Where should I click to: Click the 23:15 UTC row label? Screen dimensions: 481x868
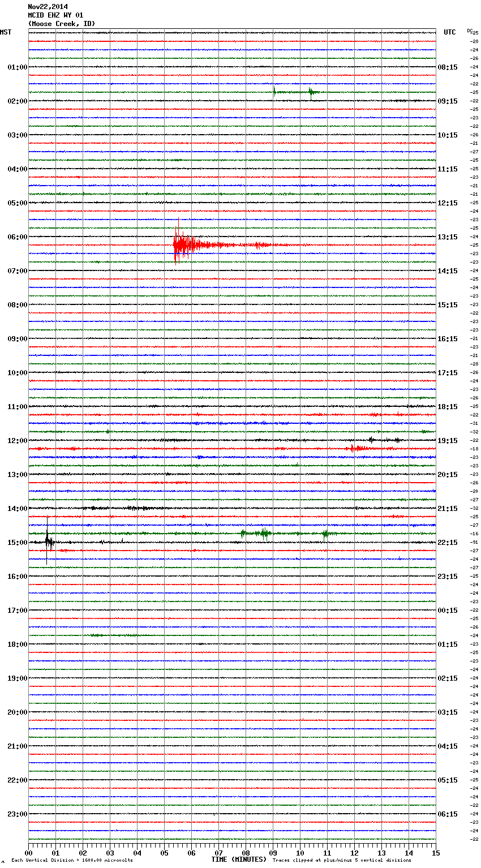(x=448, y=577)
